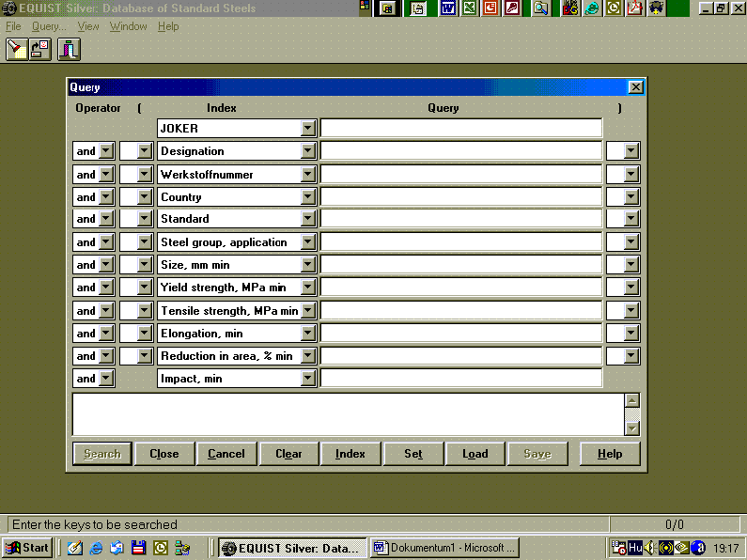The width and height of the screenshot is (747, 560).
Task: Click Internet Explorer quick launch icon in taskbar
Action: [x=96, y=548]
